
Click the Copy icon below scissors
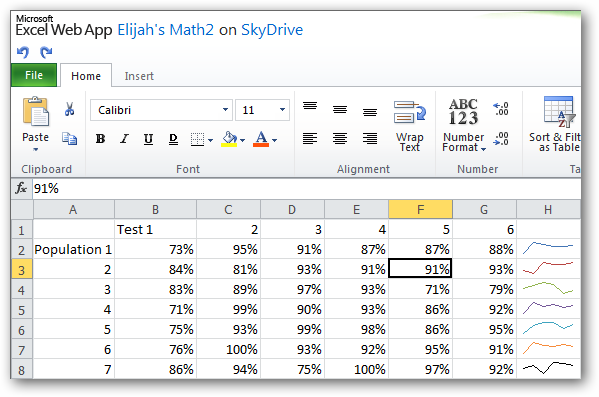tap(70, 138)
